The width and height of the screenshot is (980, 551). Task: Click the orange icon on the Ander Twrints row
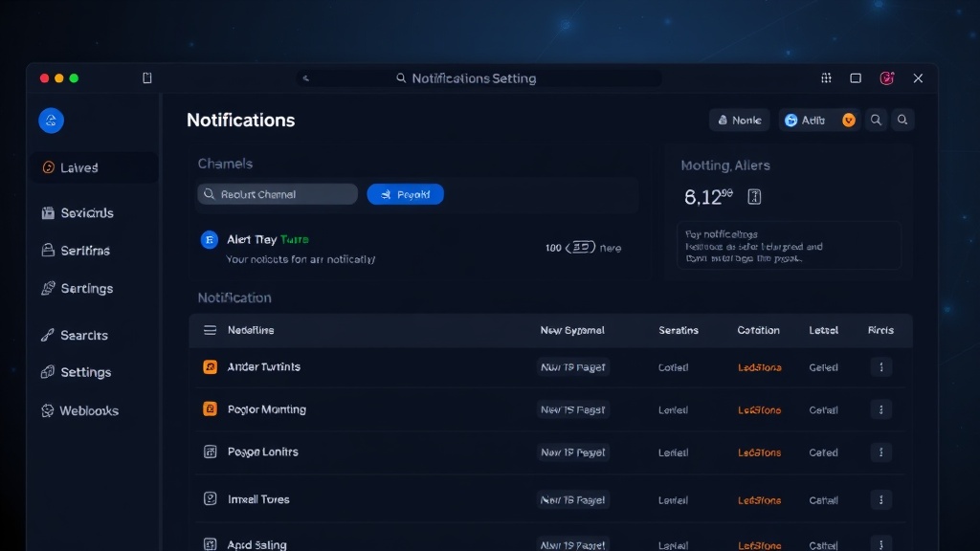tap(209, 366)
